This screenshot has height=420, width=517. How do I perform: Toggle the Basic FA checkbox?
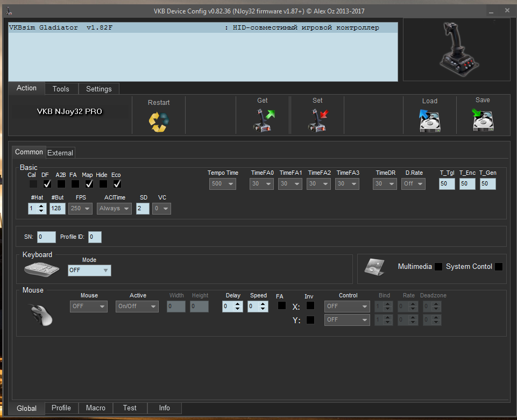[75, 184]
